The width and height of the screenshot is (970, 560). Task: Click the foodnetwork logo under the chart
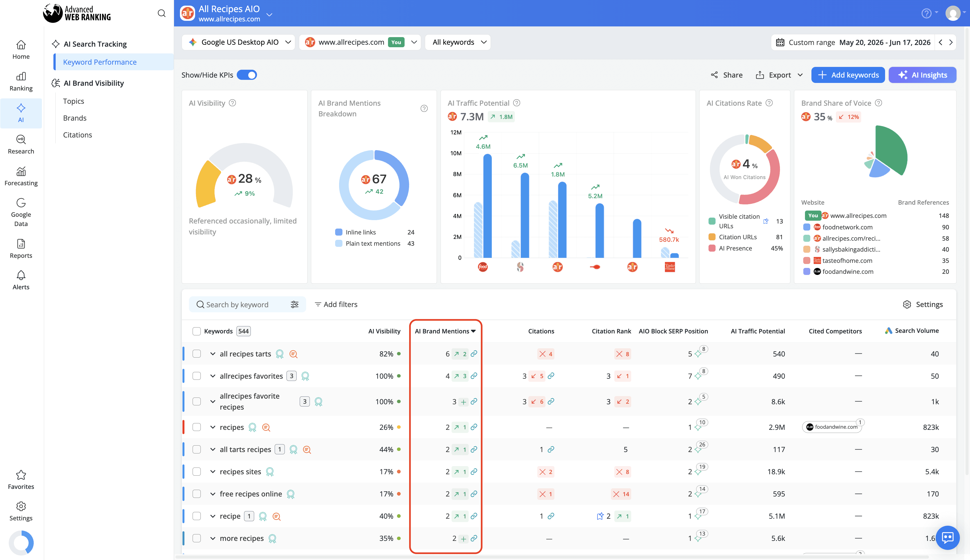(x=483, y=267)
